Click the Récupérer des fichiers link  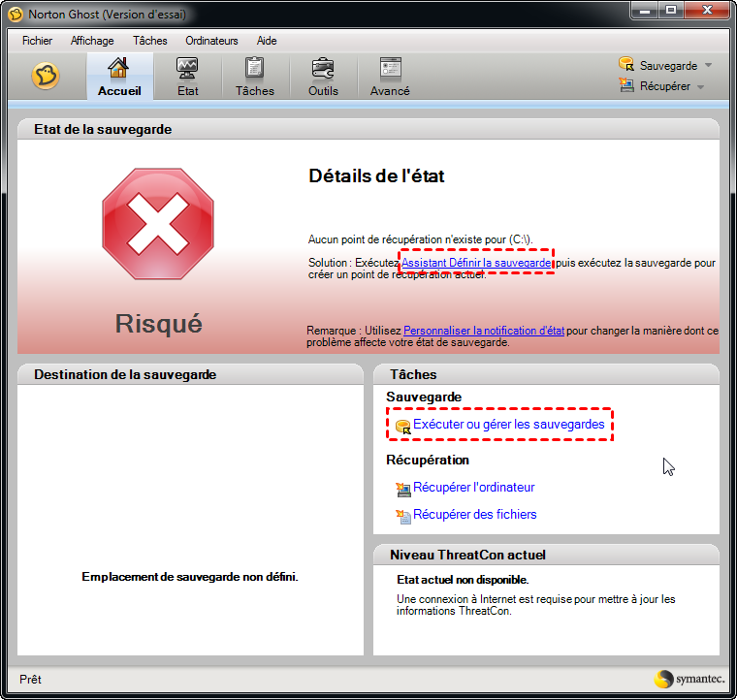click(475, 515)
